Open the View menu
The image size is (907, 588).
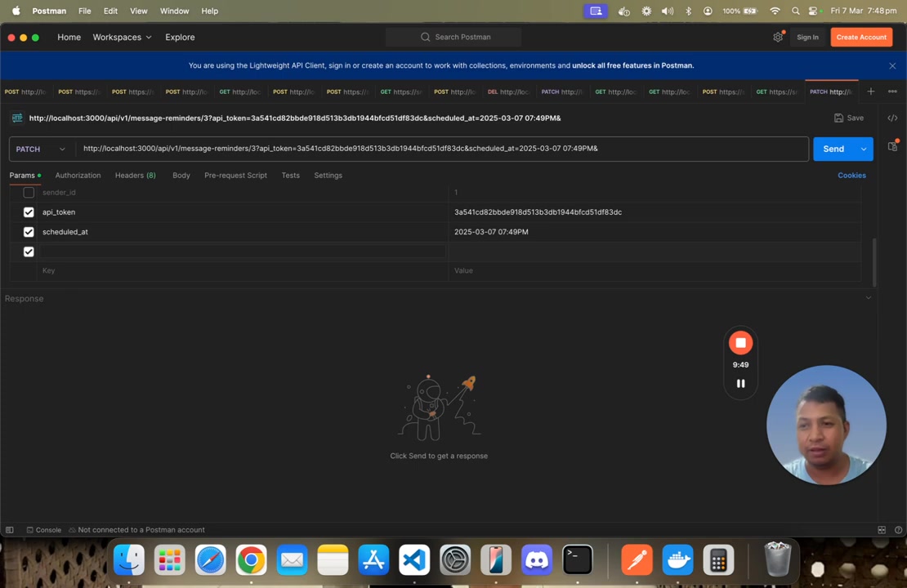[x=138, y=11]
